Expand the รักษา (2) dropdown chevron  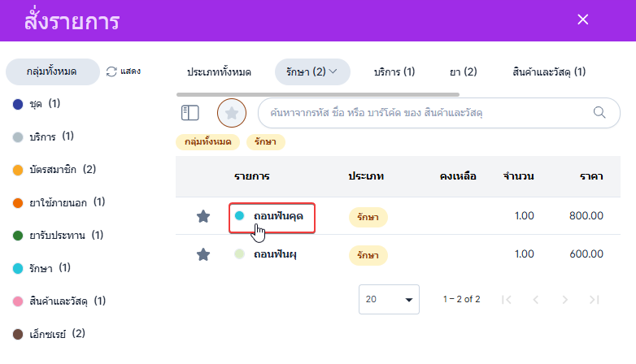point(333,71)
